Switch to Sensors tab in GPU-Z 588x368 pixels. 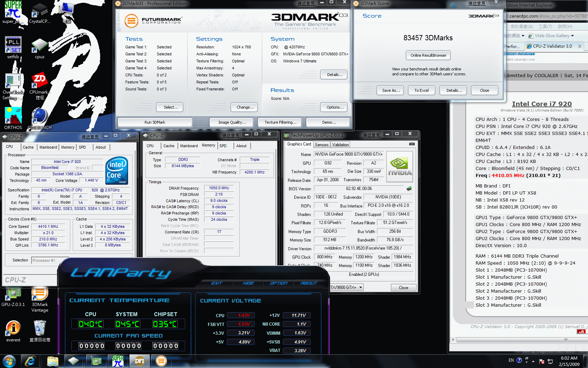(322, 145)
